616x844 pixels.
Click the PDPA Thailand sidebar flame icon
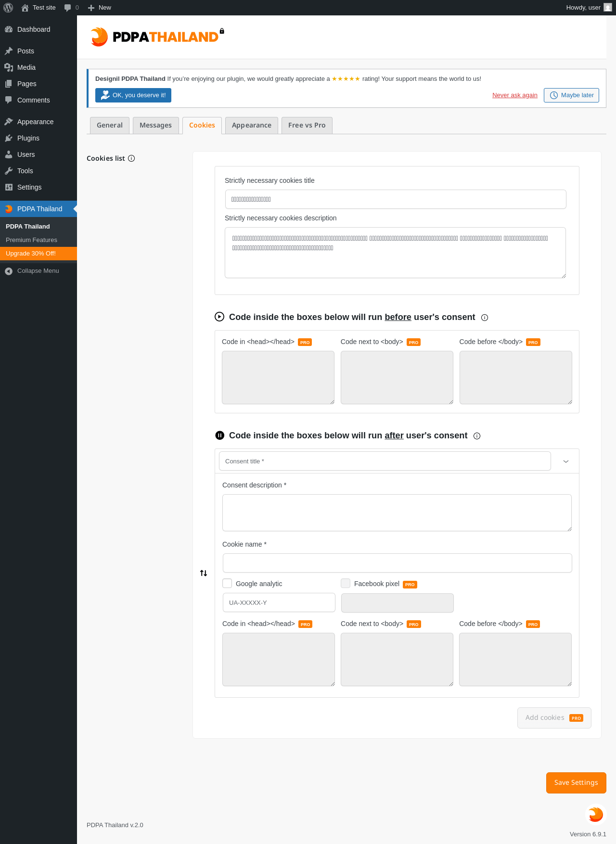(x=9, y=209)
